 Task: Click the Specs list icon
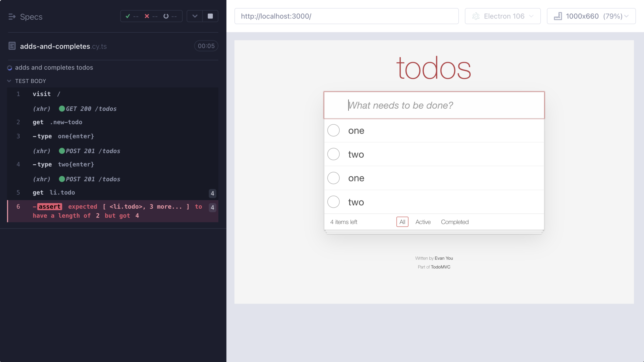pyautogui.click(x=12, y=17)
